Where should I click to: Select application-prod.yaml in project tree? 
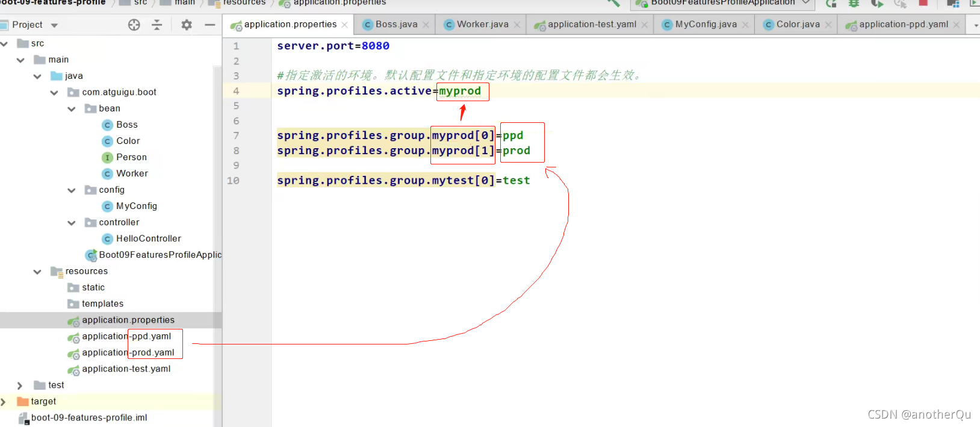click(121, 352)
